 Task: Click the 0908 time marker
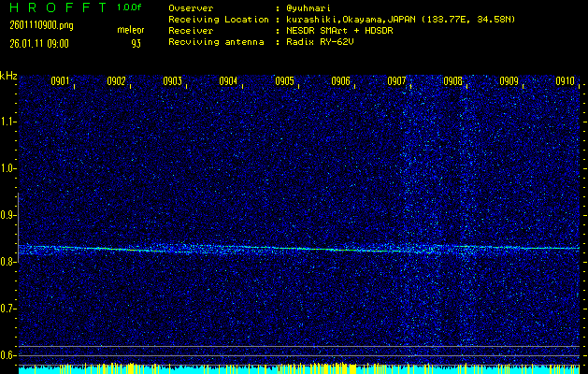pos(452,81)
